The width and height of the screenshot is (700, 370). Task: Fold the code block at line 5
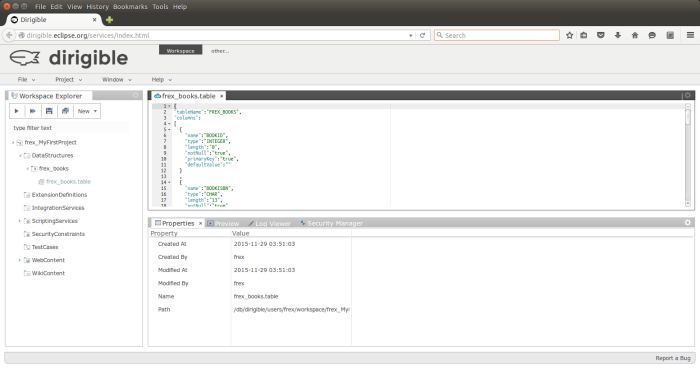[169, 129]
